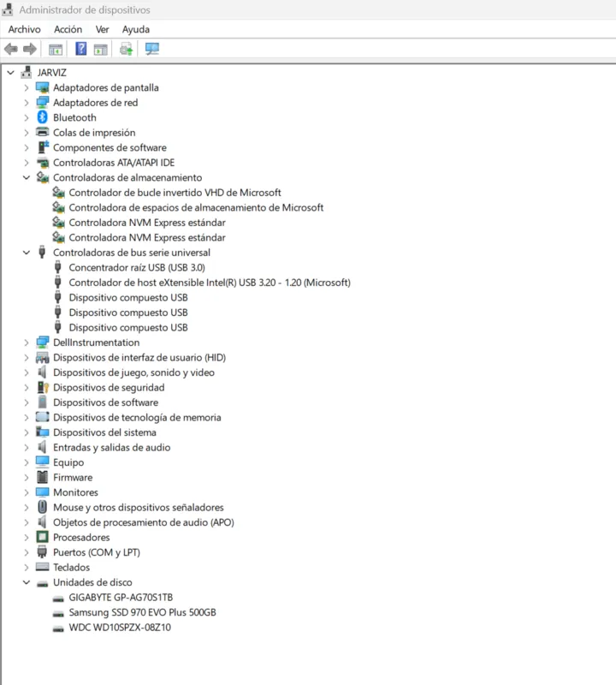
Task: Expand DellInstrumentation category
Action: coord(27,342)
